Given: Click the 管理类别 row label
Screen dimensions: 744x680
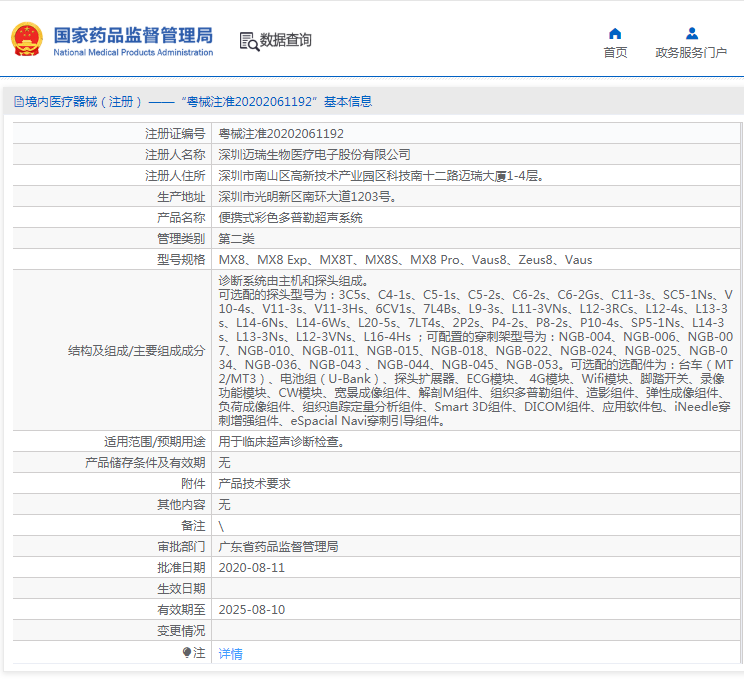Looking at the screenshot, I should [181, 239].
